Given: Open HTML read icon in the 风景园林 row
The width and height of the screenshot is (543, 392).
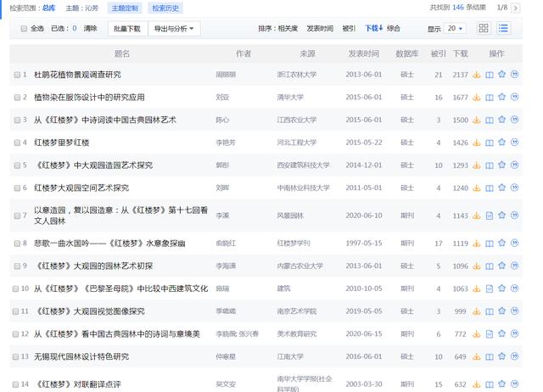Looking at the screenshot, I should pos(490,216).
